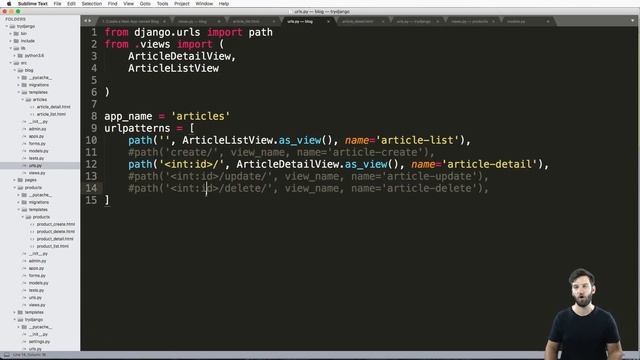Click line number 12 in the gutter
The image size is (640, 360).
[91, 164]
